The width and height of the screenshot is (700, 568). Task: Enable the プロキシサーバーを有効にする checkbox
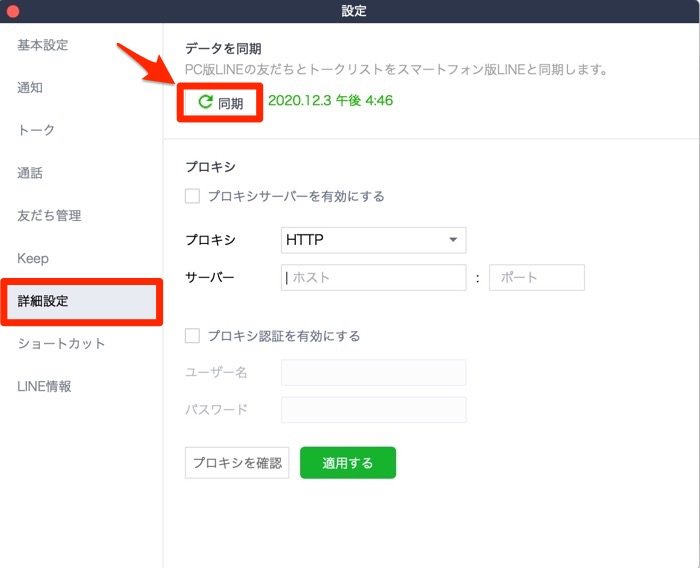coord(192,196)
